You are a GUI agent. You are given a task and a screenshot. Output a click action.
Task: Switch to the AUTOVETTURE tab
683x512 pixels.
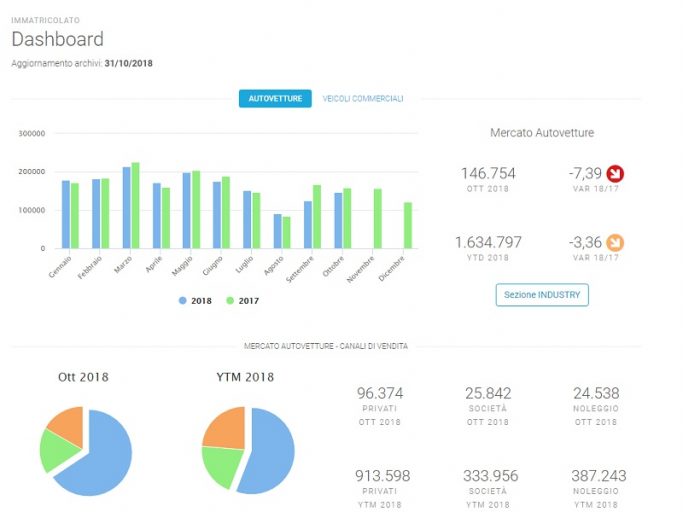click(275, 98)
